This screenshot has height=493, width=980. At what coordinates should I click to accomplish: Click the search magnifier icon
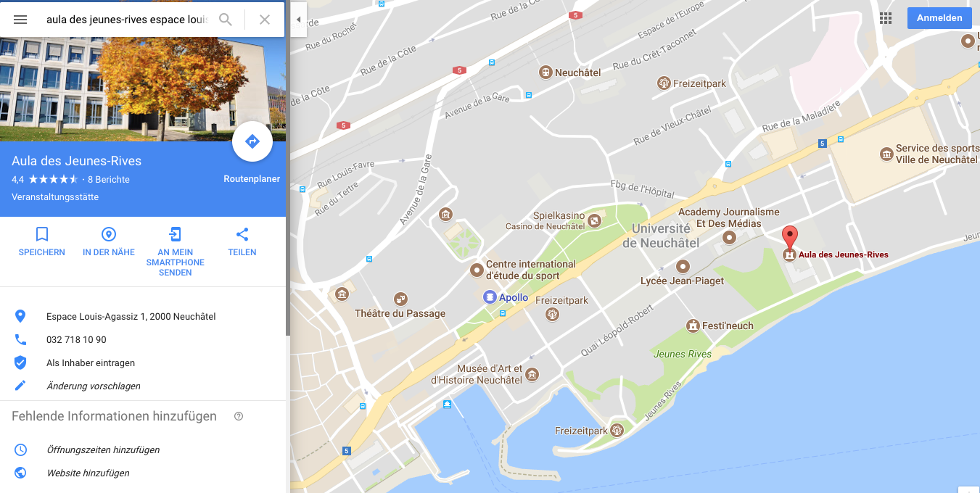pos(226,20)
